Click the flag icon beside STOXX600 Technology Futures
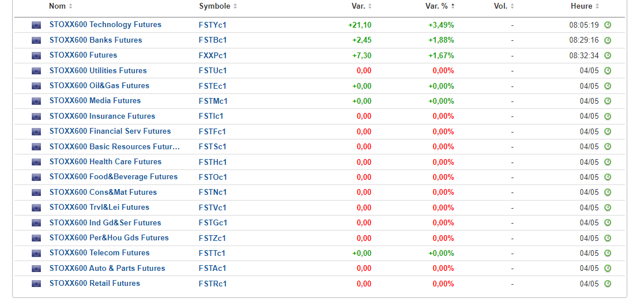 tap(36, 25)
